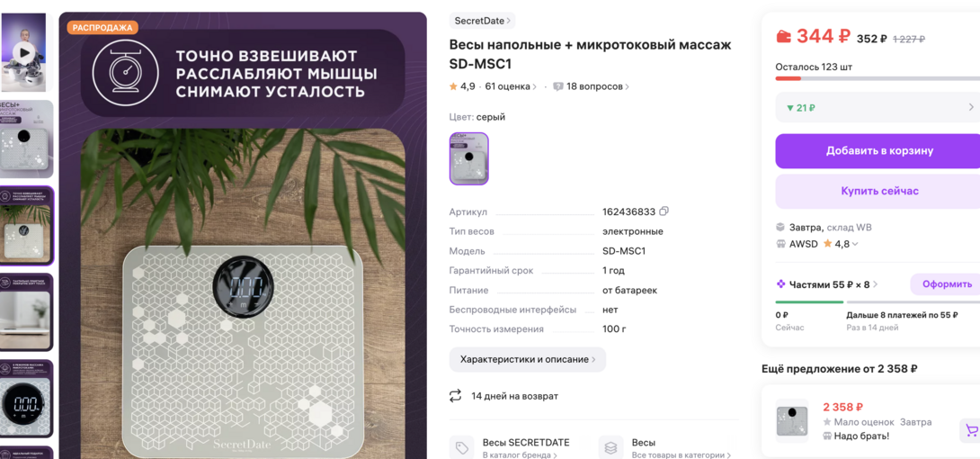Open the SecretDate brand chip
Image resolution: width=980 pixels, height=459 pixels.
[482, 21]
